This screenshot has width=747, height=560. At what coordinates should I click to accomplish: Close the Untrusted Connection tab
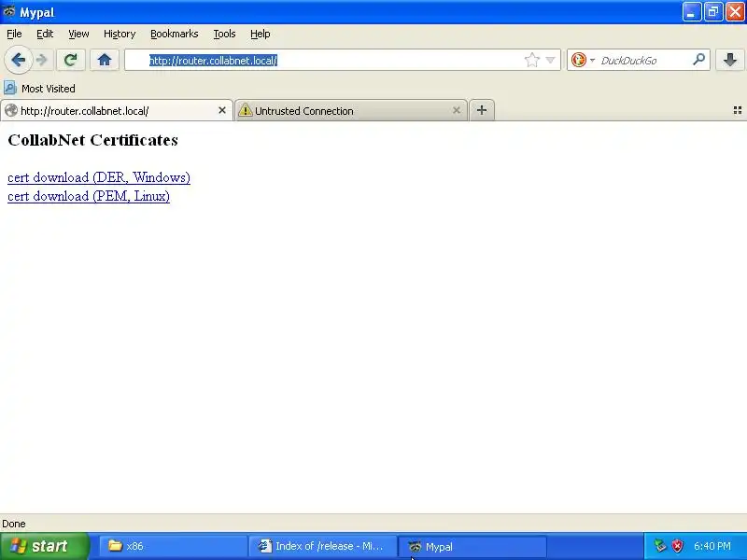tap(457, 110)
